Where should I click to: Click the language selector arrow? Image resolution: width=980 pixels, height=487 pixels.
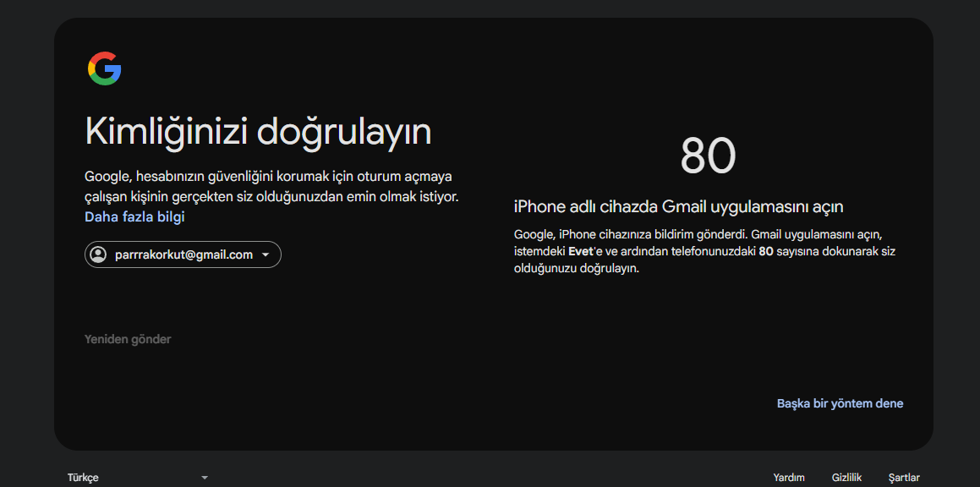click(x=205, y=478)
